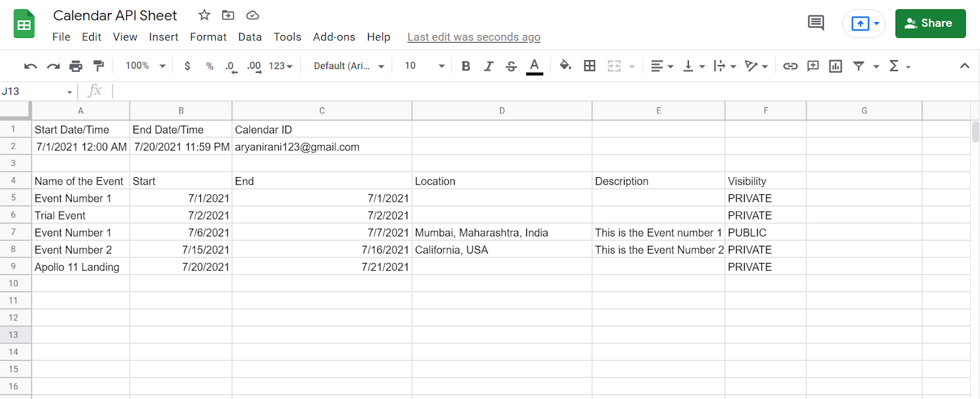Open the Insert menu

164,37
